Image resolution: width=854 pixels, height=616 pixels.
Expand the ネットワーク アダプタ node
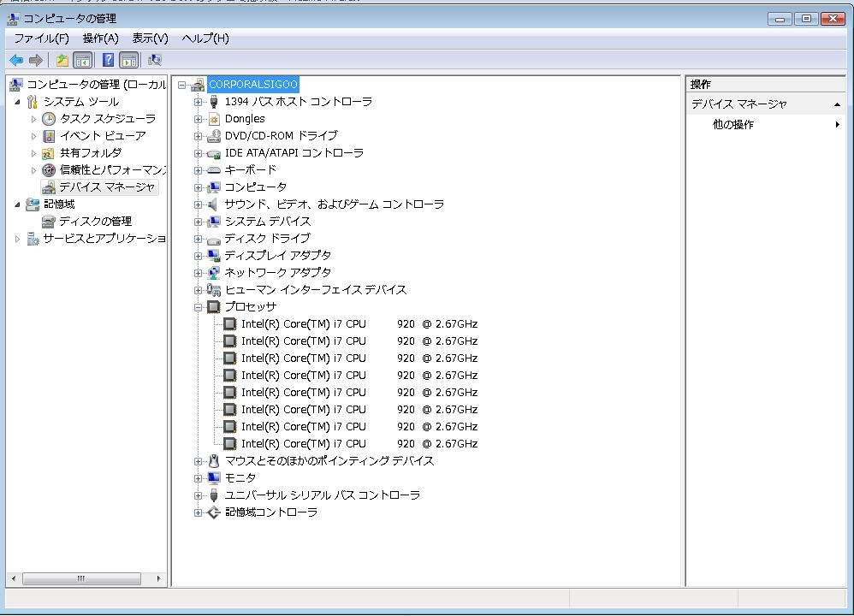click(x=199, y=273)
